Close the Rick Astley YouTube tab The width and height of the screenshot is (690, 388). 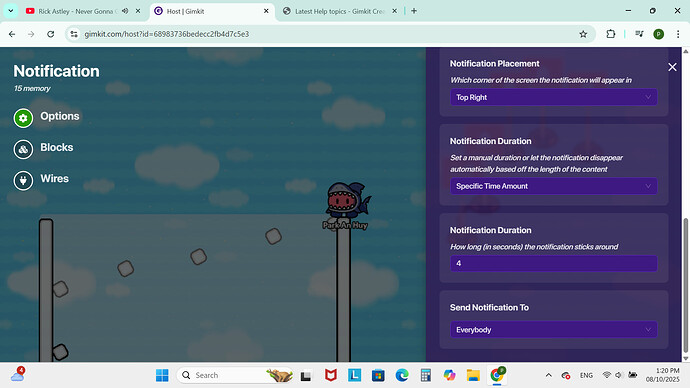click(x=138, y=11)
